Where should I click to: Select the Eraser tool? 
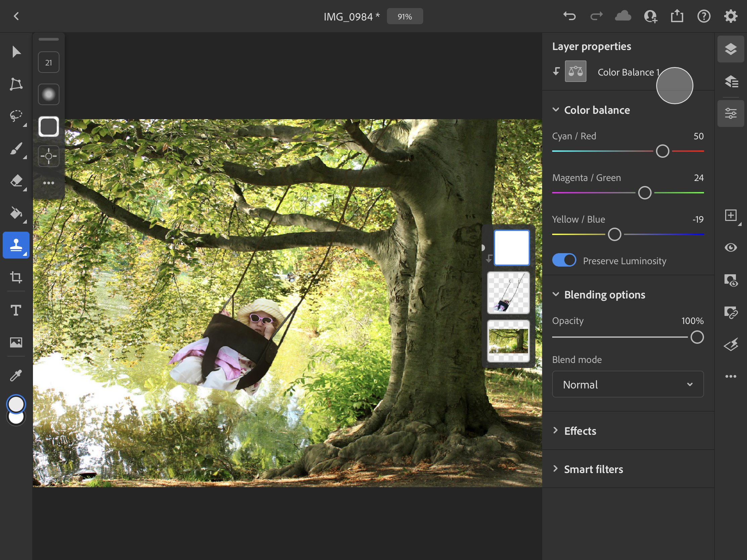pyautogui.click(x=16, y=181)
